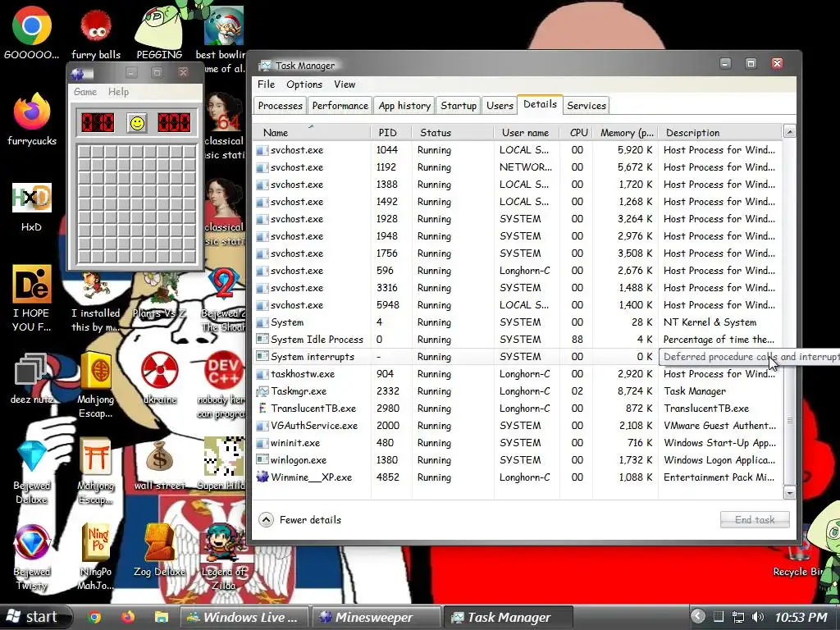Image resolution: width=840 pixels, height=630 pixels.
Task: Open the deez nutz desktop icon
Action: pos(32,377)
